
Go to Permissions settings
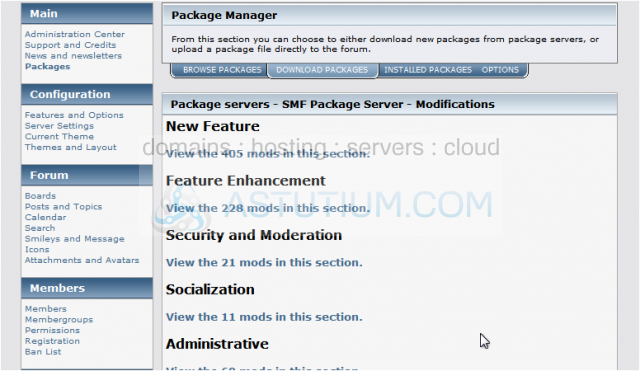[52, 330]
